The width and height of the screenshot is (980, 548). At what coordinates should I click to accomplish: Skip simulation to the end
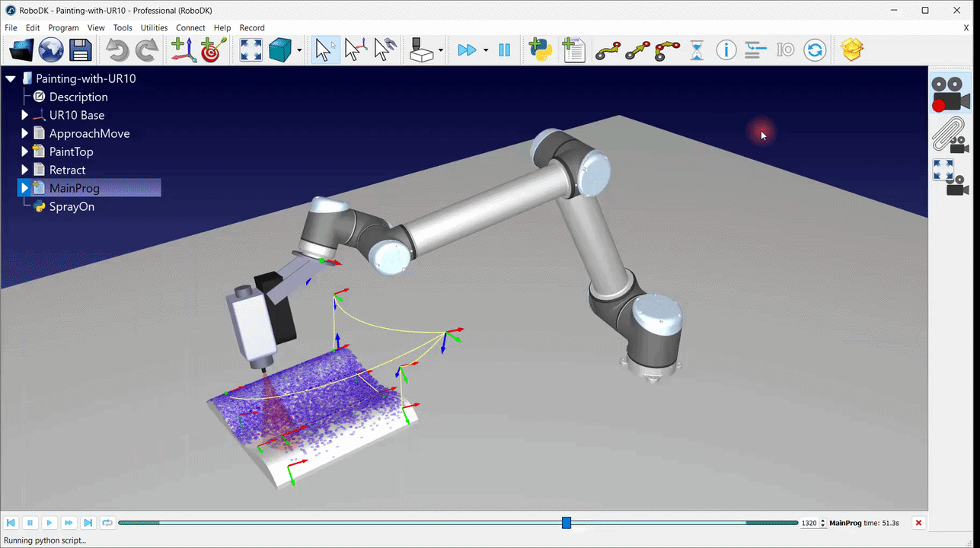pos(88,523)
